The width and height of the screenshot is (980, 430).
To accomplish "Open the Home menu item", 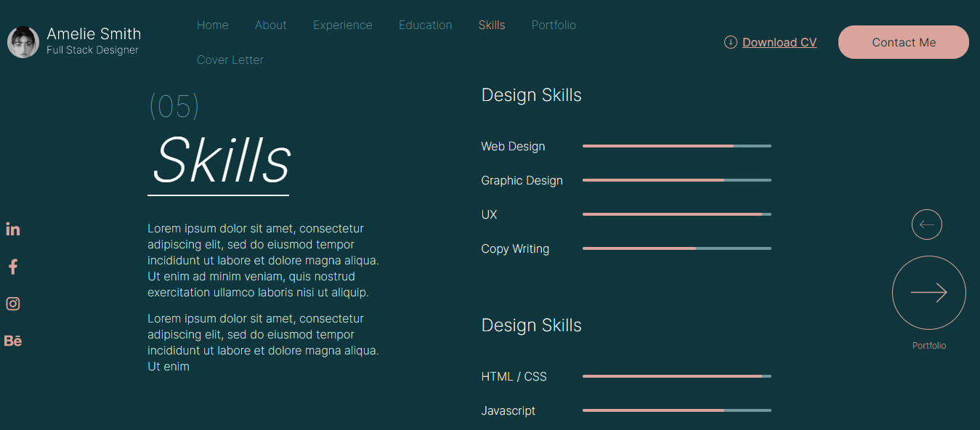I will tap(213, 25).
